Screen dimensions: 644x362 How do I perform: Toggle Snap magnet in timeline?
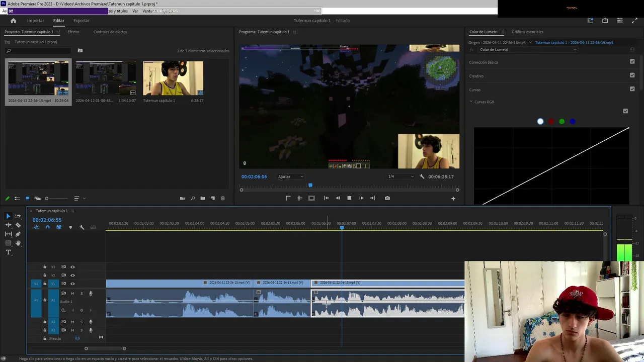click(47, 227)
